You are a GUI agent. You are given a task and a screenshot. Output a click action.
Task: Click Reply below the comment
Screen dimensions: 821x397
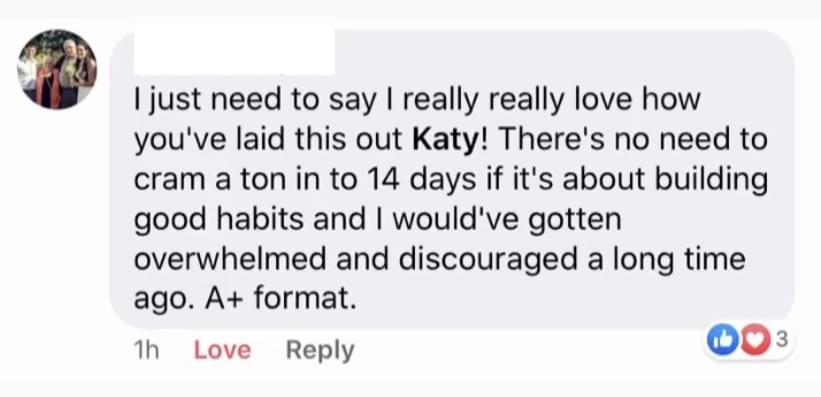(320, 350)
